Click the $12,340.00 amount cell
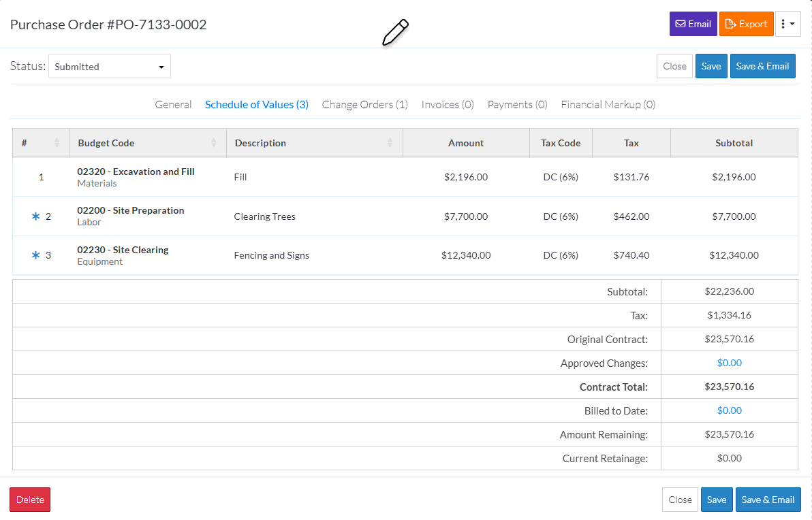Screen dimensions: 812x520 coord(466,255)
